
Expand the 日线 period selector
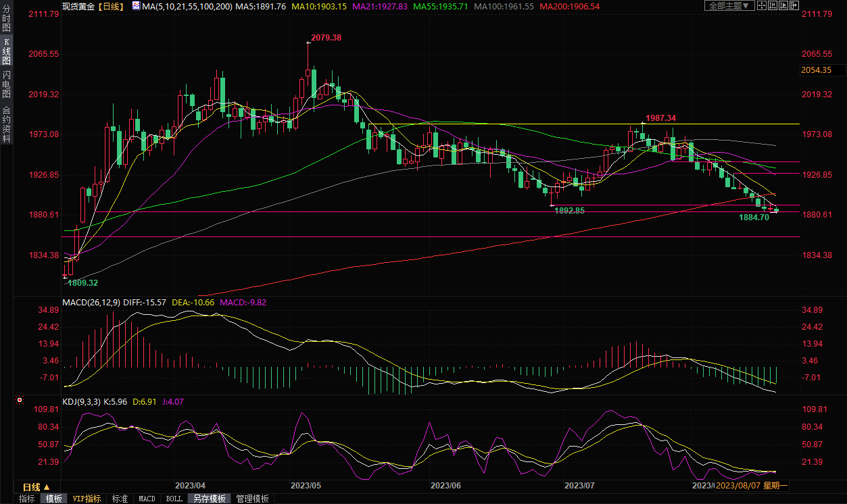(x=36, y=486)
